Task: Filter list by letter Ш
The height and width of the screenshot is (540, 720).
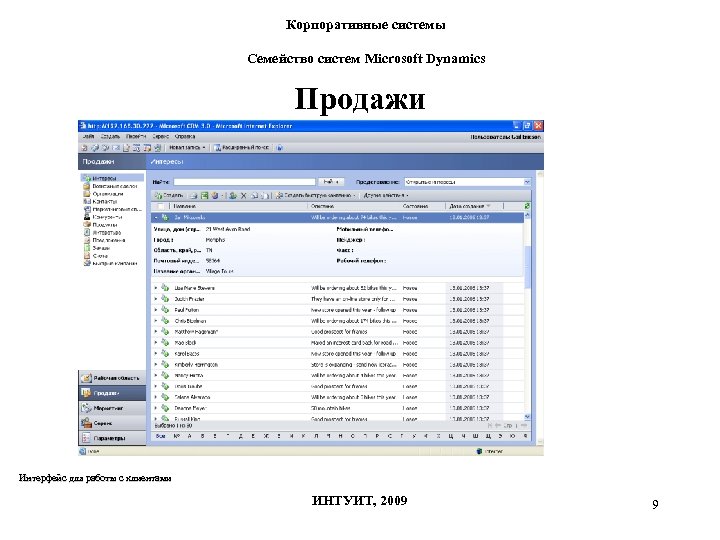Action: (475, 436)
